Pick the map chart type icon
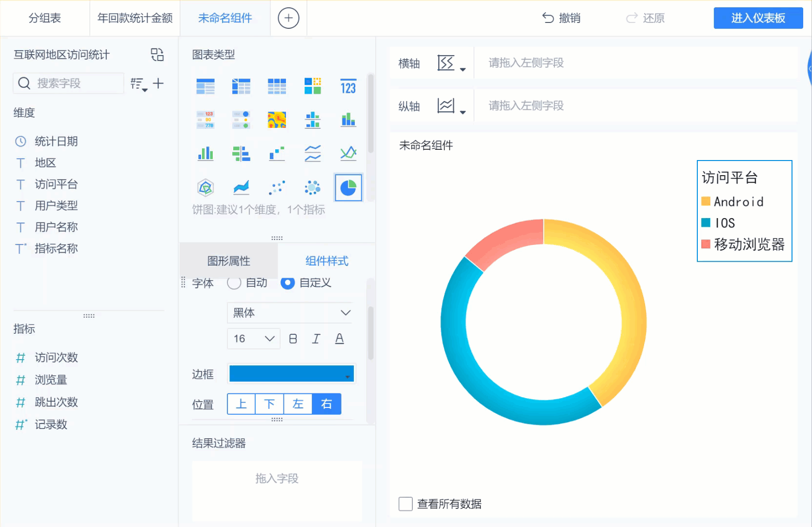This screenshot has height=527, width=812. 277,120
